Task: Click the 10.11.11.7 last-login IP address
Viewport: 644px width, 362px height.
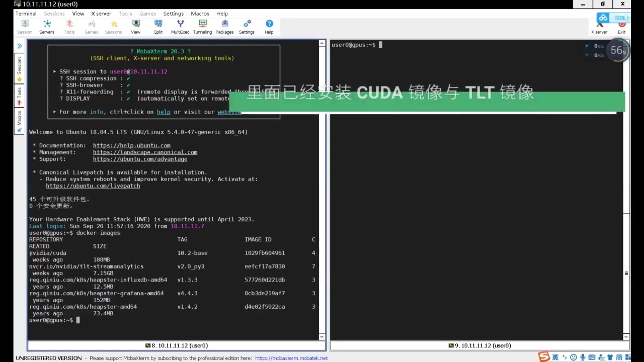Action: pyautogui.click(x=187, y=226)
